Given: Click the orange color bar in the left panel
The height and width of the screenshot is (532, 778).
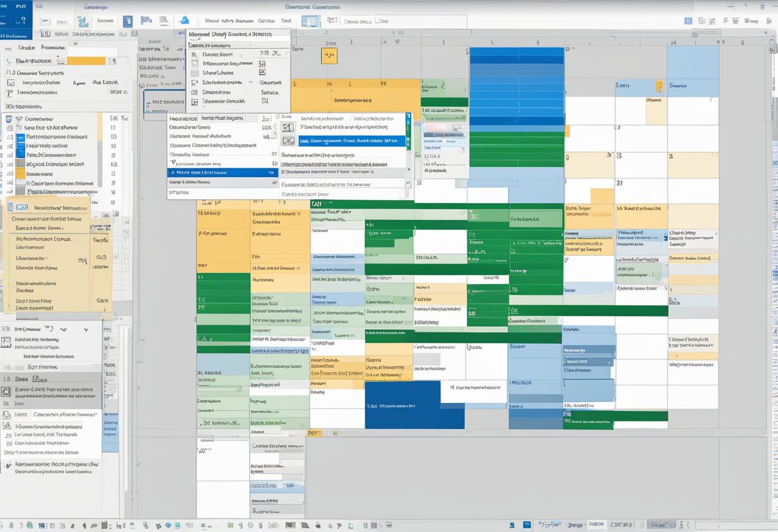Looking at the screenshot, I should (x=86, y=61).
